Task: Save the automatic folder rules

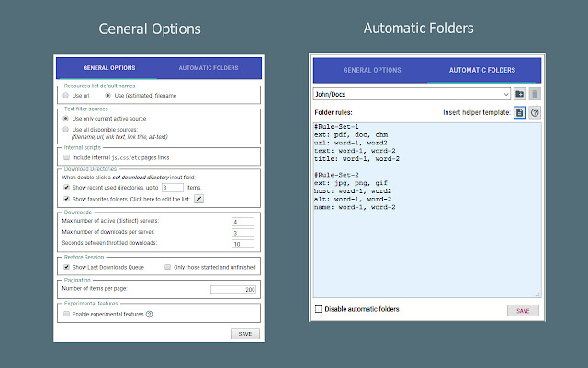Action: (523, 311)
